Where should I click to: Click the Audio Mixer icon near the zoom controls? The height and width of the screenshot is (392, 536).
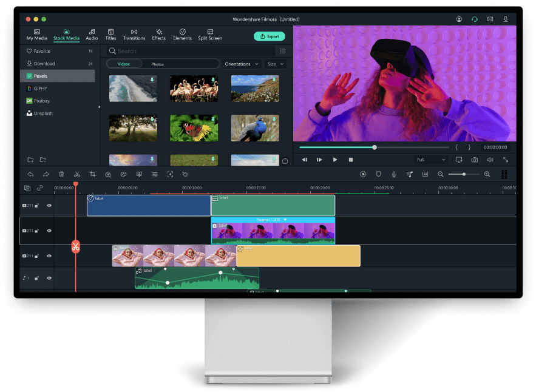click(x=409, y=174)
